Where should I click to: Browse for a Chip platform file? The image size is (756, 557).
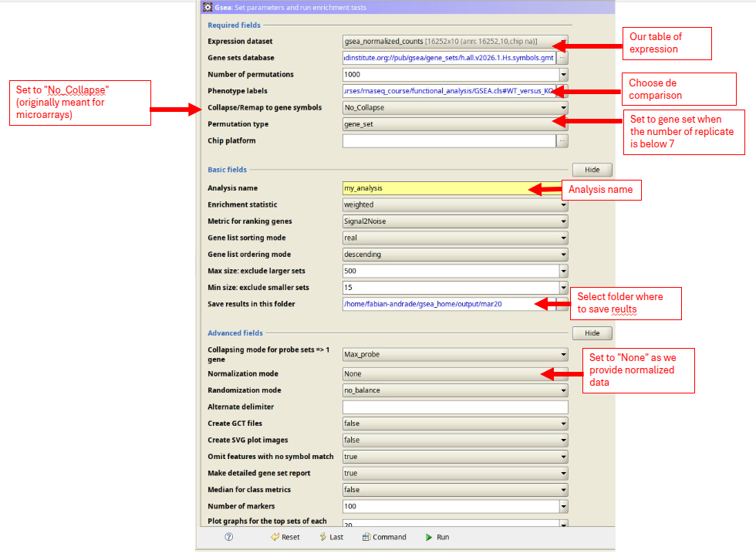coord(562,140)
